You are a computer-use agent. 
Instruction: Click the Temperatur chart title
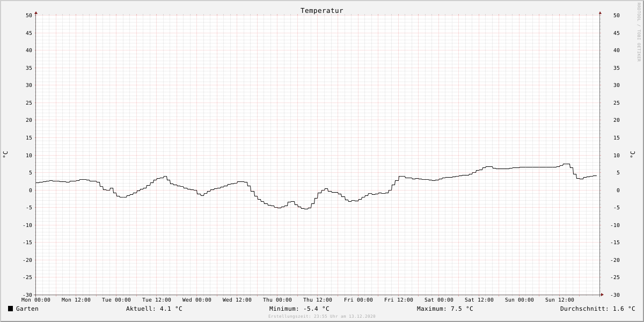(322, 11)
